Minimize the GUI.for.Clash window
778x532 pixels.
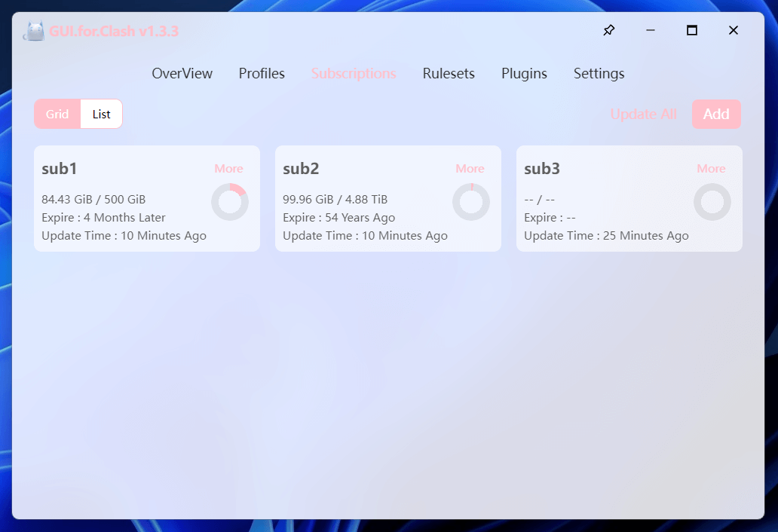(651, 30)
